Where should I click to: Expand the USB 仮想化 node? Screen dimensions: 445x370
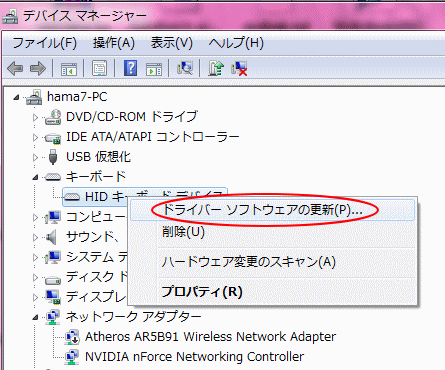[x=35, y=157]
